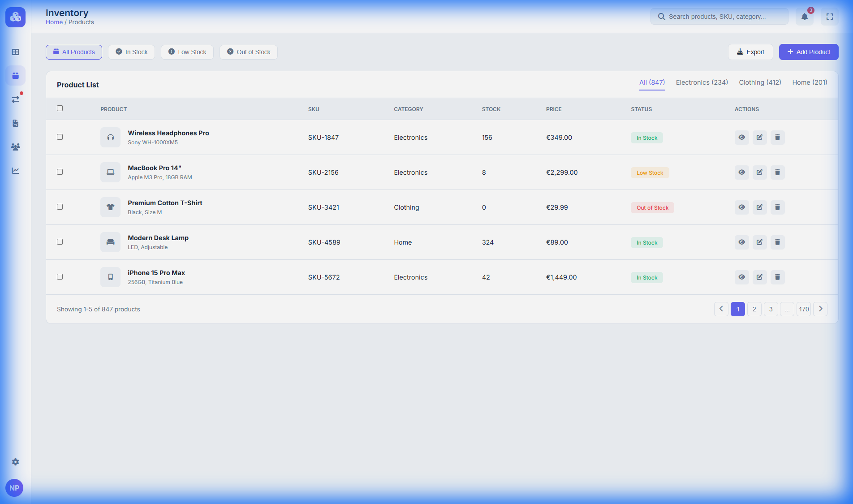The image size is (853, 504).
Task: Check the iPhone 15 Pro Max row checkbox
Action: [60, 277]
